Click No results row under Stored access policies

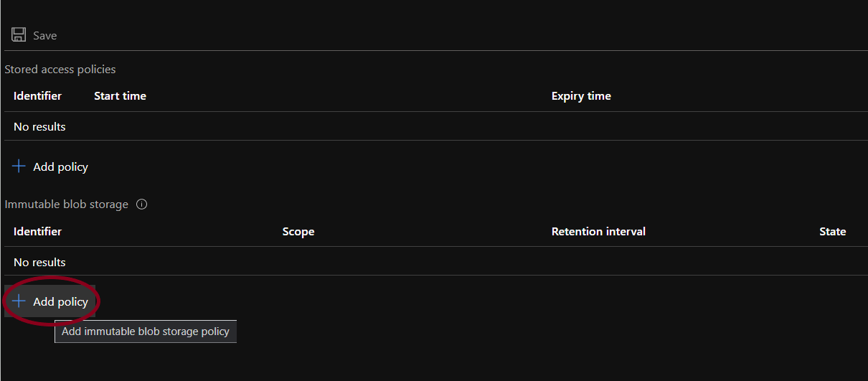tap(39, 127)
